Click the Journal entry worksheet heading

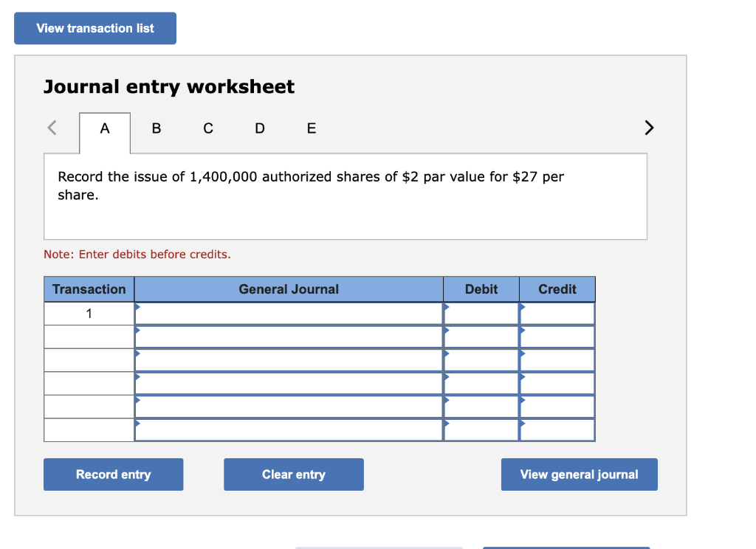click(x=169, y=87)
